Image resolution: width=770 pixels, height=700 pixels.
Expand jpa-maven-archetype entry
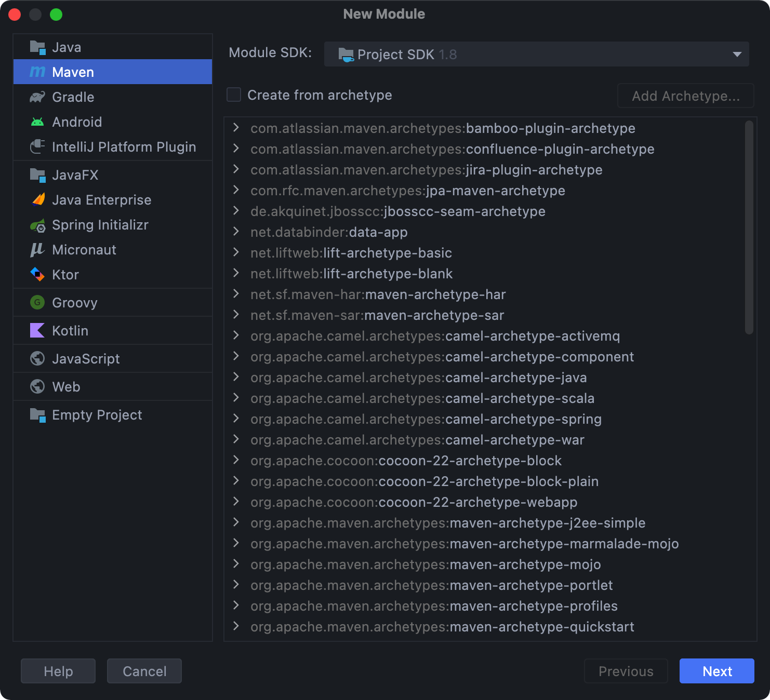[x=236, y=190]
